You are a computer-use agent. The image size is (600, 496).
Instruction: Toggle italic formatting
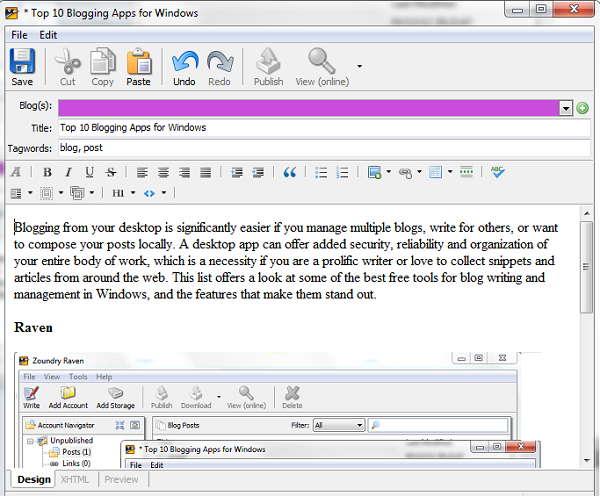coord(68,173)
